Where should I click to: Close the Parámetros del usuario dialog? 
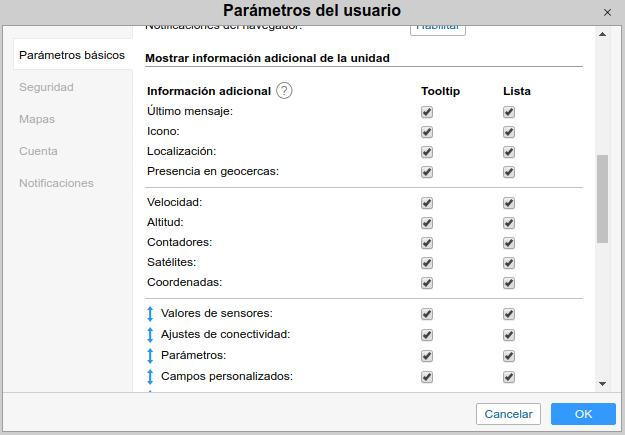point(607,11)
